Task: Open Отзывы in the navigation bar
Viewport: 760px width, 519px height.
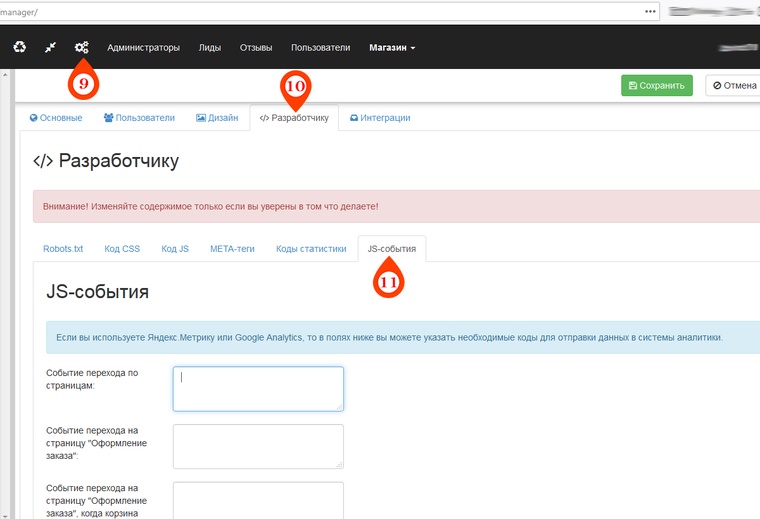Action: click(256, 47)
